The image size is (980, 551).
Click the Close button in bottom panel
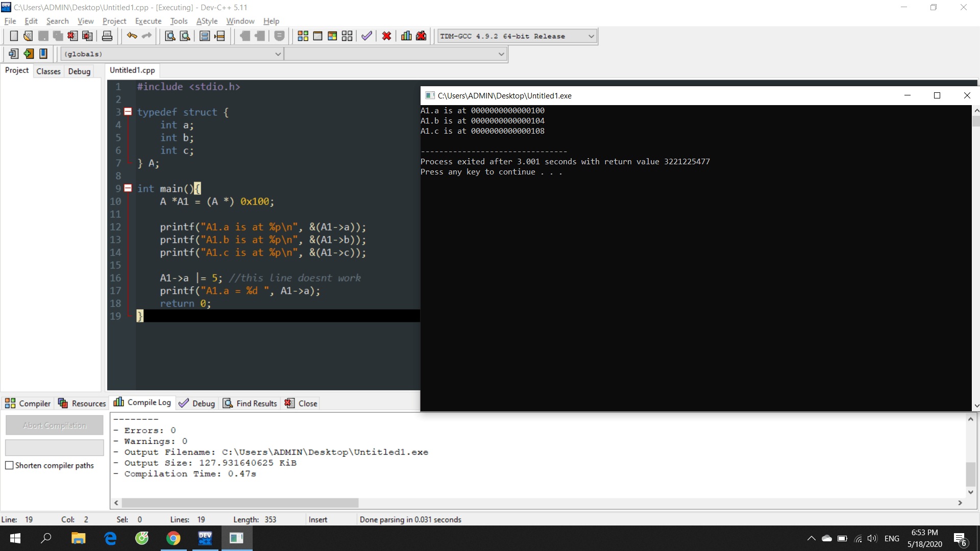point(301,403)
